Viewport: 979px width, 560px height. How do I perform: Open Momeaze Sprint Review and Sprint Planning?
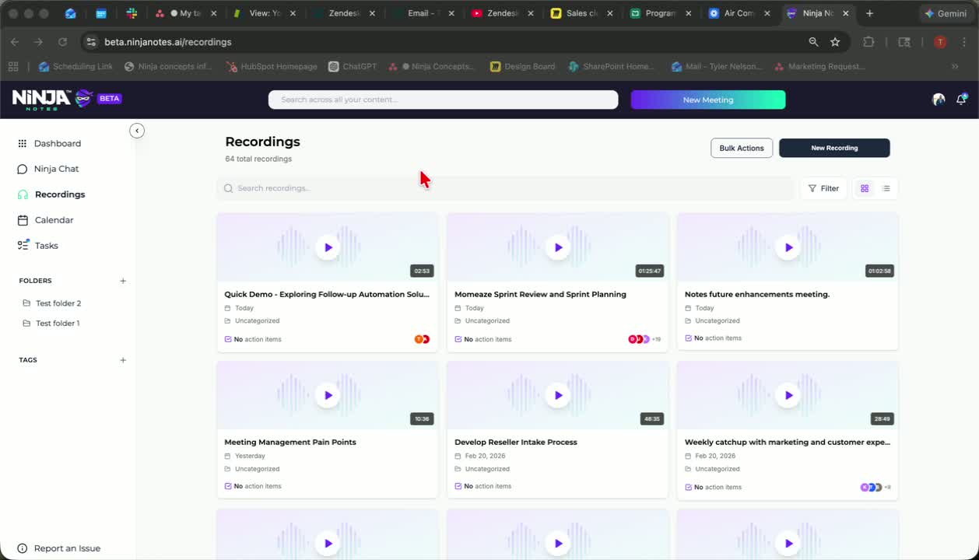(540, 294)
